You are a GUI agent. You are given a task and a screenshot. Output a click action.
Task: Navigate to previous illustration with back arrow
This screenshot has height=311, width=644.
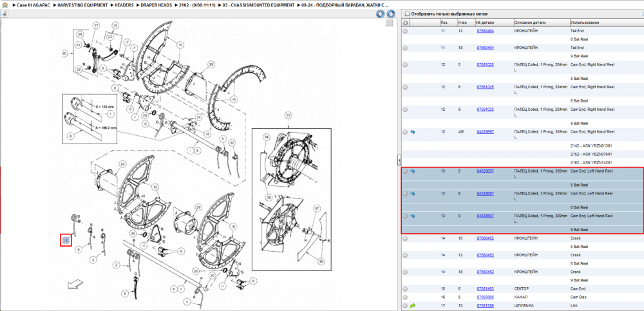click(381, 14)
